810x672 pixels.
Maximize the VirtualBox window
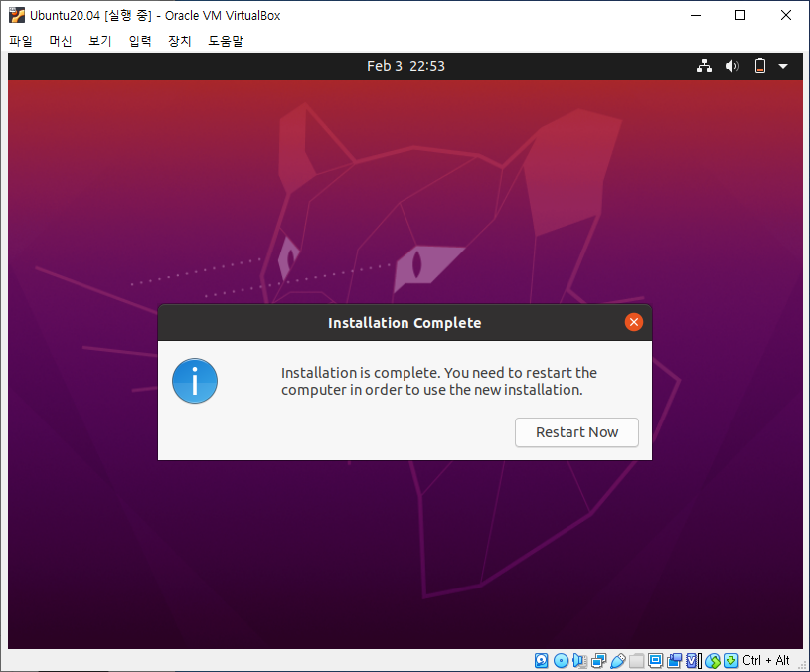(740, 15)
